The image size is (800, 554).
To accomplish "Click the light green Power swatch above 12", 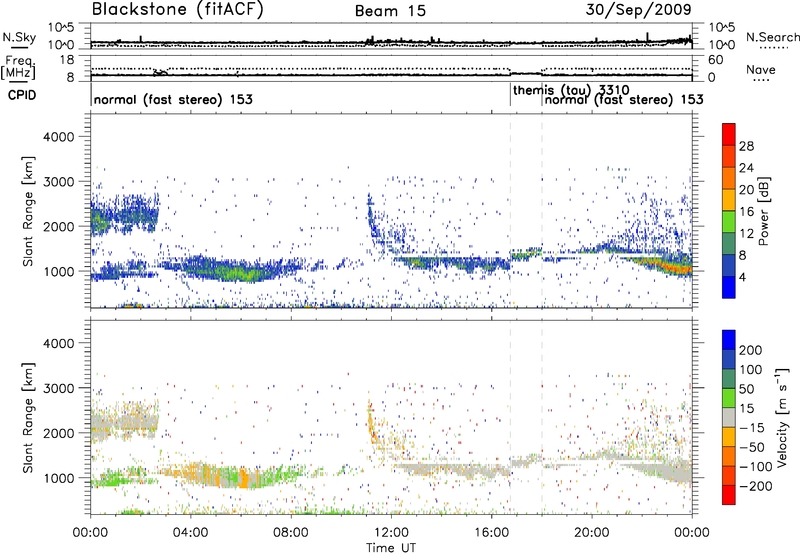I will (729, 222).
